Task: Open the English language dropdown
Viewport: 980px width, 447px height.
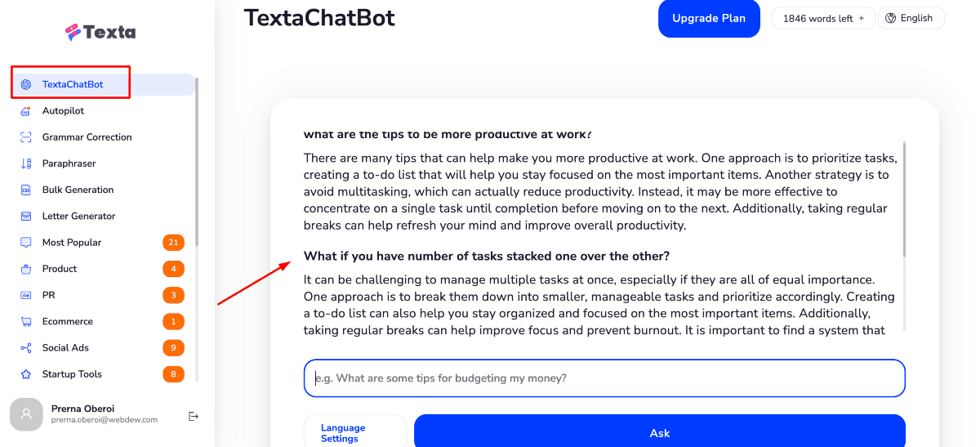Action: [x=911, y=18]
